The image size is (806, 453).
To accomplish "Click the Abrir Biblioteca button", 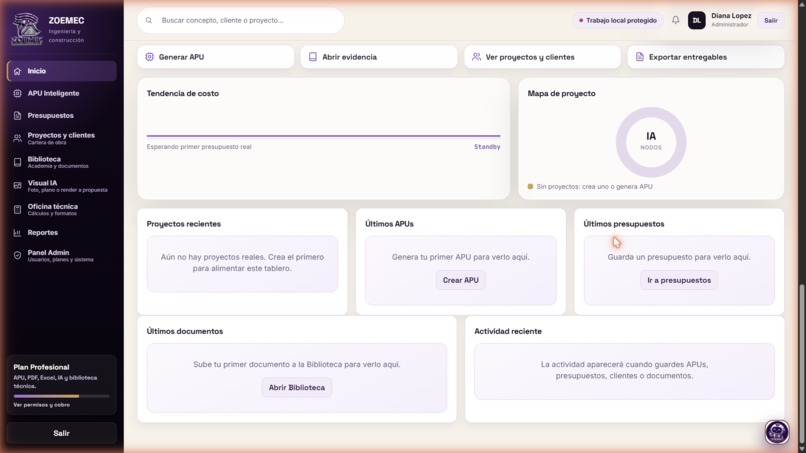I will tap(297, 388).
